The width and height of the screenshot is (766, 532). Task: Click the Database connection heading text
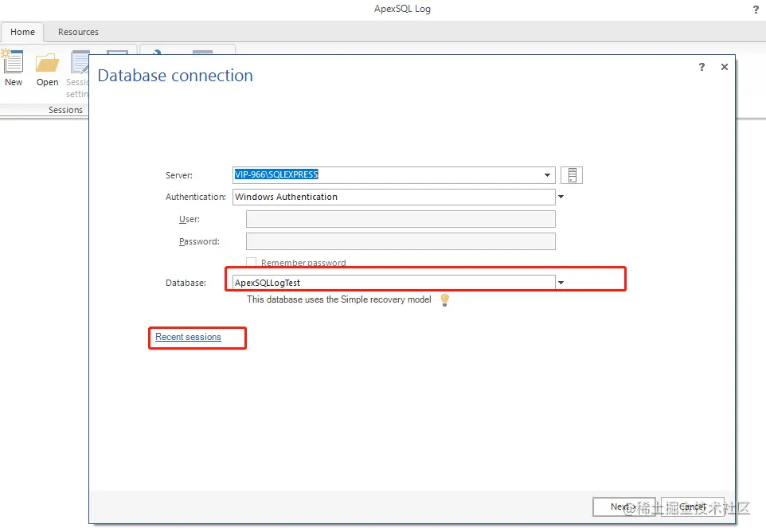[x=175, y=76]
